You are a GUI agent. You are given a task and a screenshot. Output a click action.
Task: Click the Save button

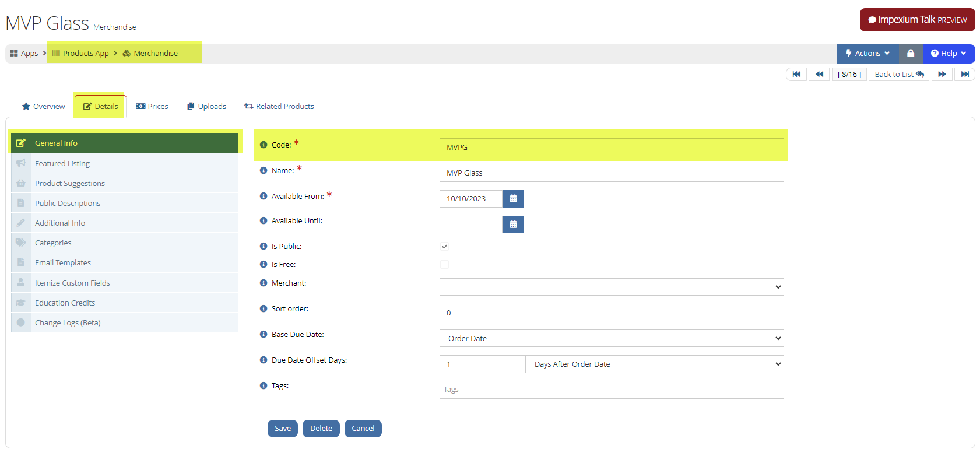[283, 429]
